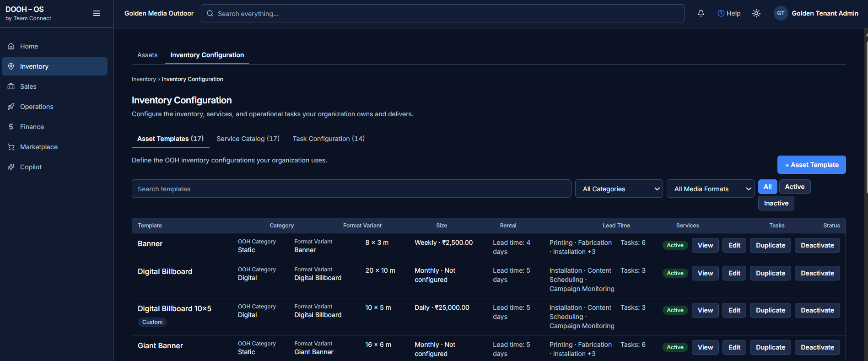
Task: Click the Finance dollar icon
Action: click(11, 127)
